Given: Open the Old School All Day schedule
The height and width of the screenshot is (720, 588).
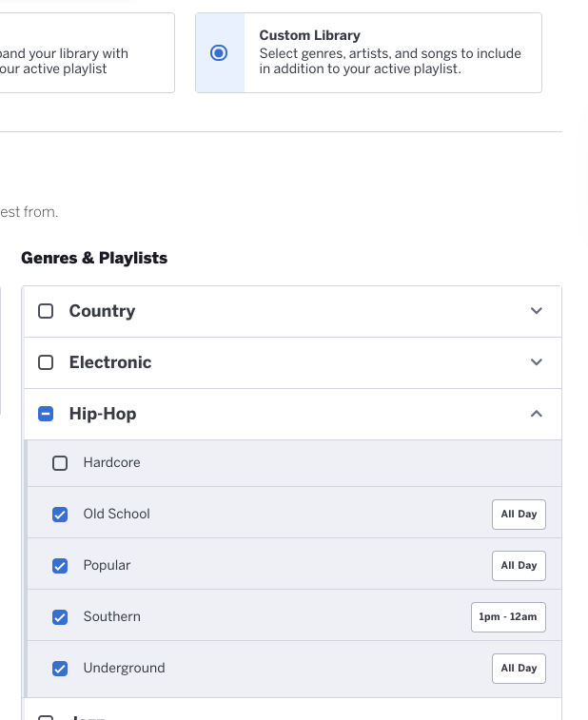Looking at the screenshot, I should (x=519, y=515).
